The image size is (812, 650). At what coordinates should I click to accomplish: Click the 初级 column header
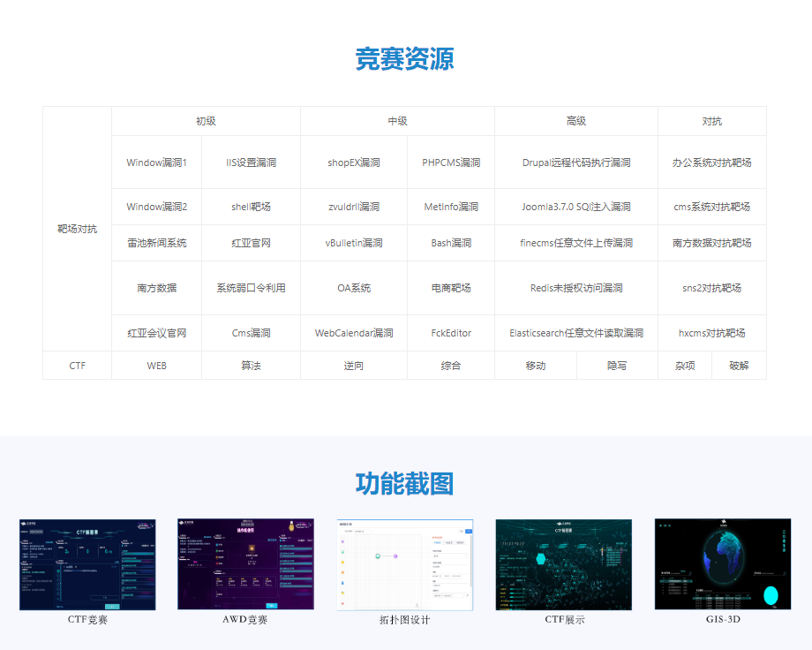(206, 121)
